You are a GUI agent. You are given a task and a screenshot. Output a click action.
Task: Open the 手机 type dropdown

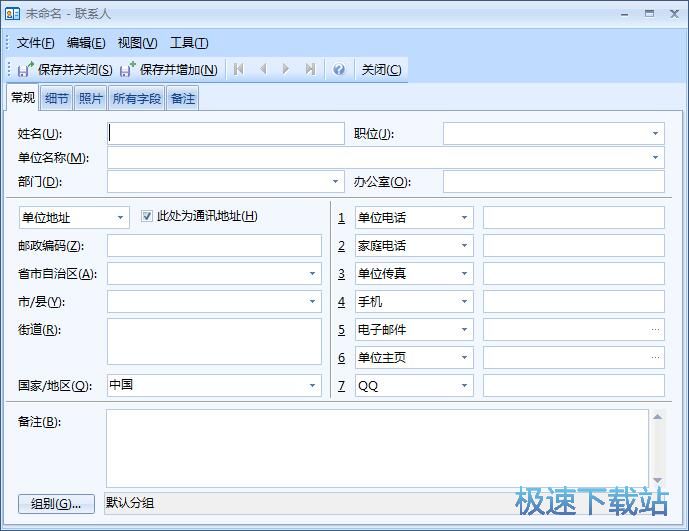[464, 302]
